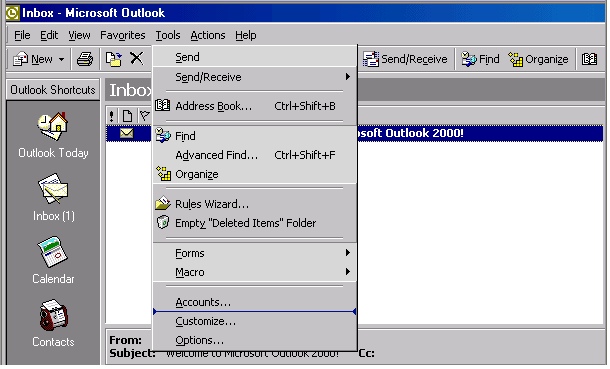
Task: Open Outlook Today shortcut icon
Action: 53,126
